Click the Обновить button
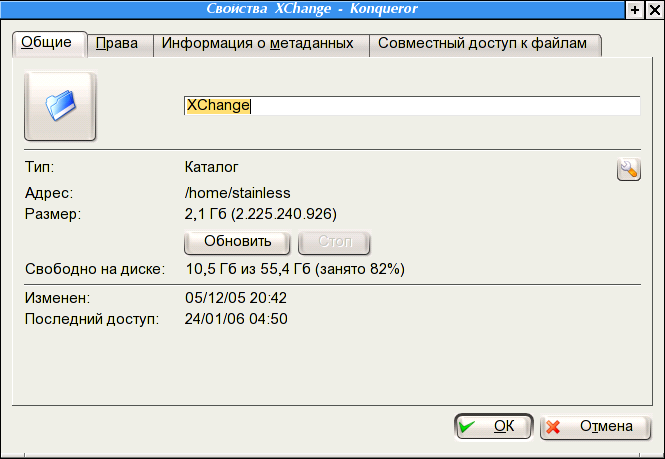Image resolution: width=665 pixels, height=459 pixels. [238, 242]
